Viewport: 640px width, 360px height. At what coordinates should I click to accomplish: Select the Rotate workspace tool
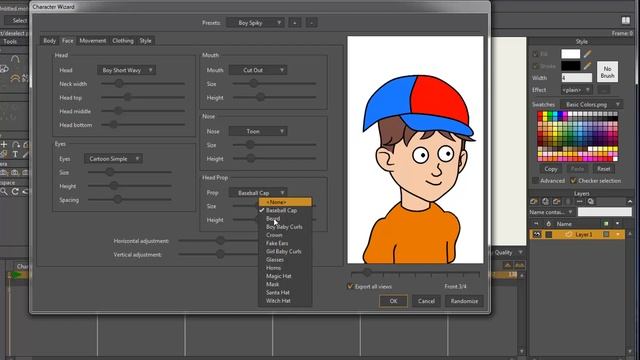(15, 191)
